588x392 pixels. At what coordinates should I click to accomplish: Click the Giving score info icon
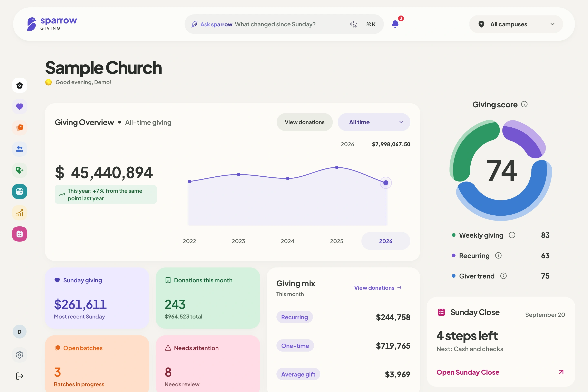coord(524,104)
